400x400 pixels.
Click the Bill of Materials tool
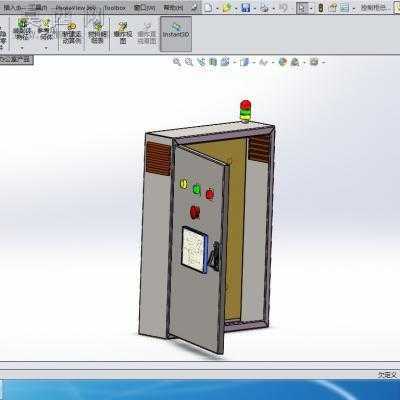pos(98,33)
